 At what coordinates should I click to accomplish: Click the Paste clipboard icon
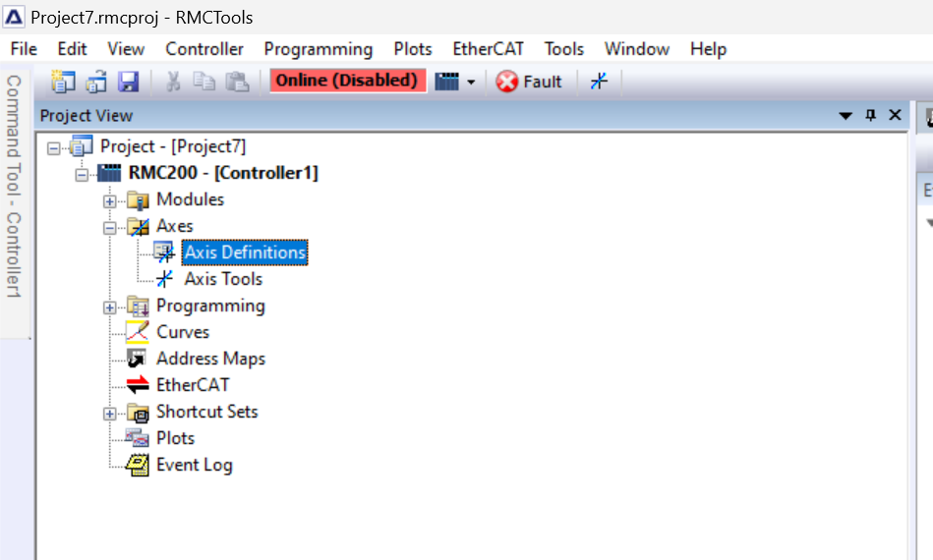237,82
